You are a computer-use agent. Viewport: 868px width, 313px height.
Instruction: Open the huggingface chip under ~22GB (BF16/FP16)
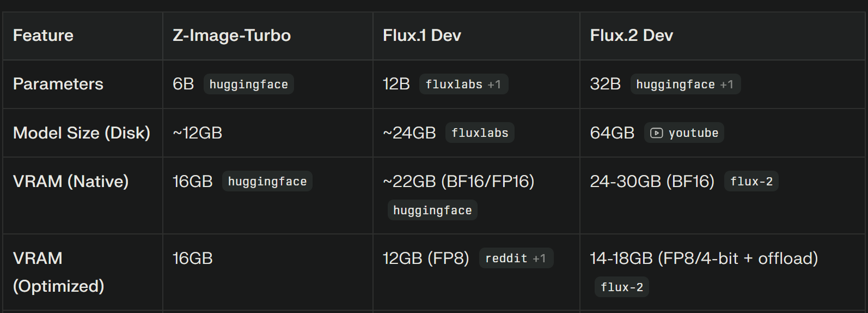pos(432,210)
